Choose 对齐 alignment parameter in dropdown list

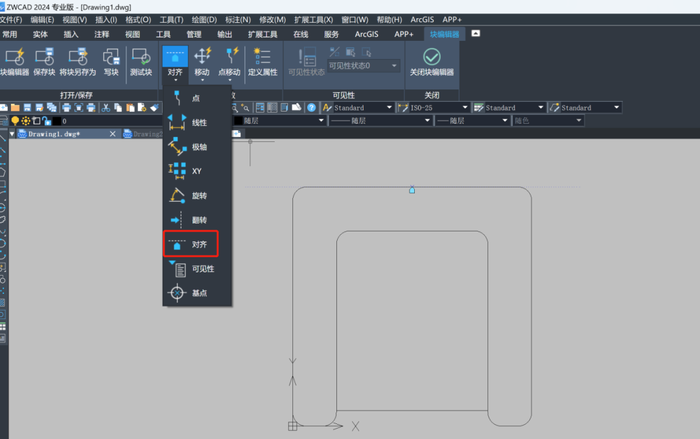(191, 244)
